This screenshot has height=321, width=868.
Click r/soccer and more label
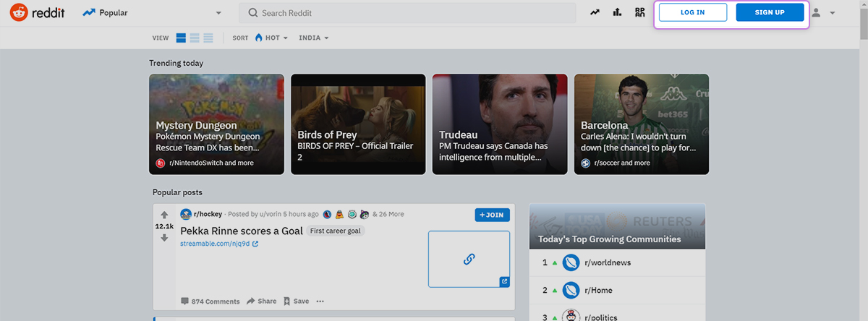[622, 163]
